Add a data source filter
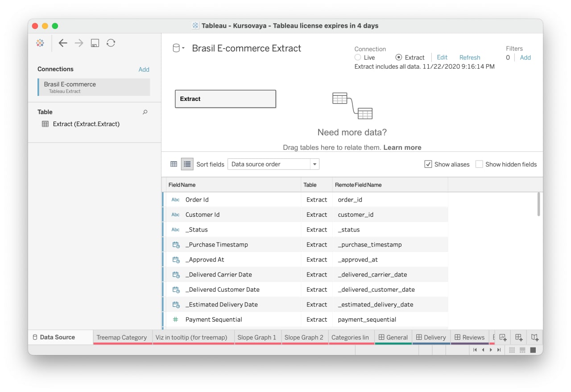571x392 pixels. 525,58
